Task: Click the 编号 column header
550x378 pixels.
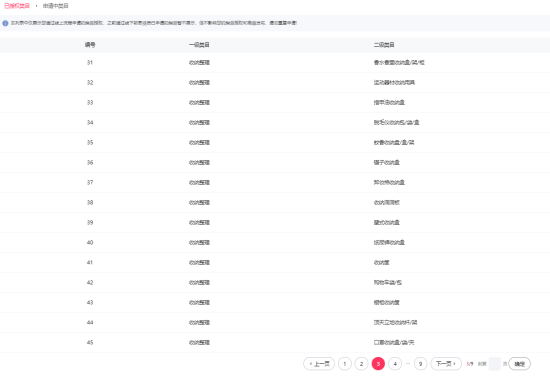Action: [90, 45]
